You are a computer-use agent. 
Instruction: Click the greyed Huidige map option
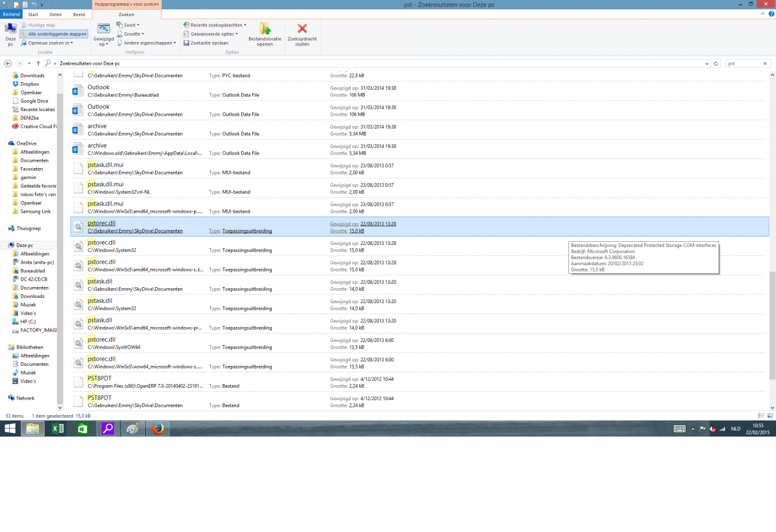point(38,25)
